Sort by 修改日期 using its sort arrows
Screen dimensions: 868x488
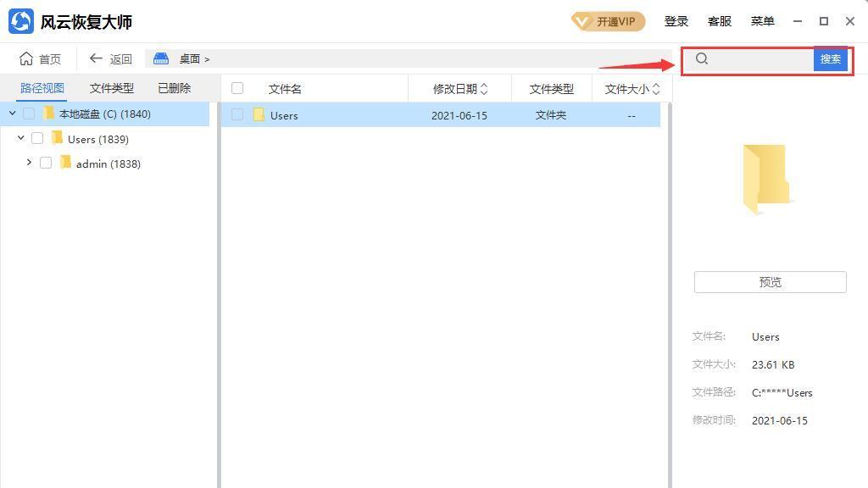point(484,88)
